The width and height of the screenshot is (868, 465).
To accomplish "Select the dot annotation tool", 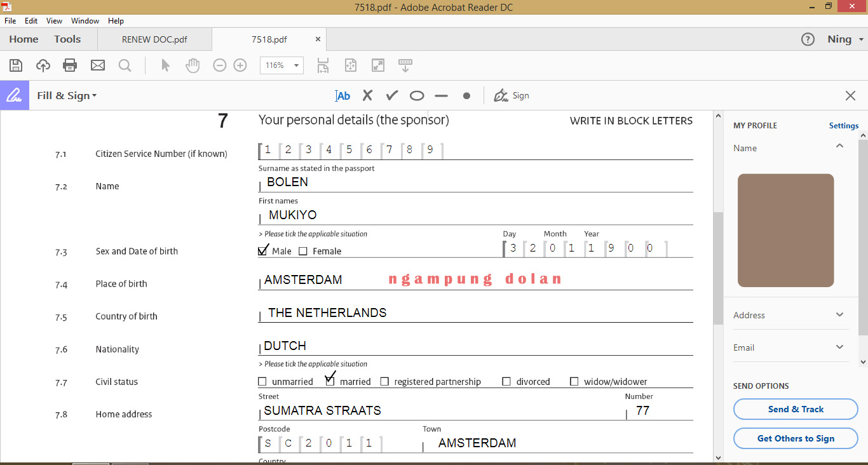I will pos(466,96).
